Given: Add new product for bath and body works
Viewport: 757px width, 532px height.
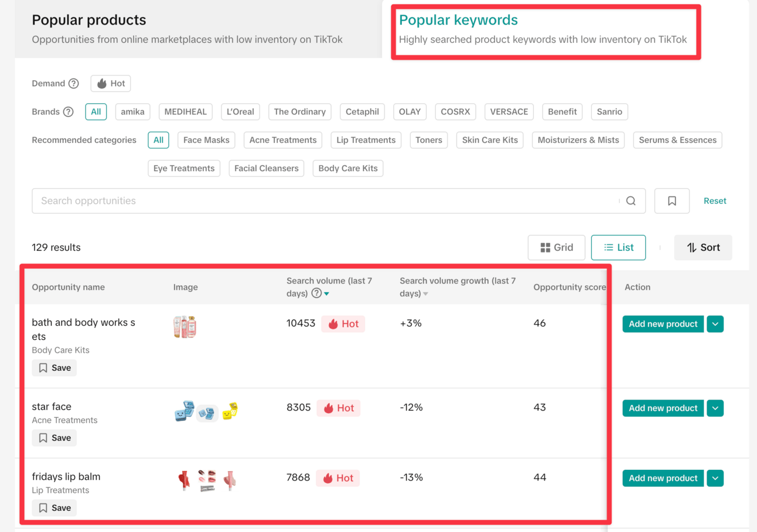Looking at the screenshot, I should (x=663, y=324).
